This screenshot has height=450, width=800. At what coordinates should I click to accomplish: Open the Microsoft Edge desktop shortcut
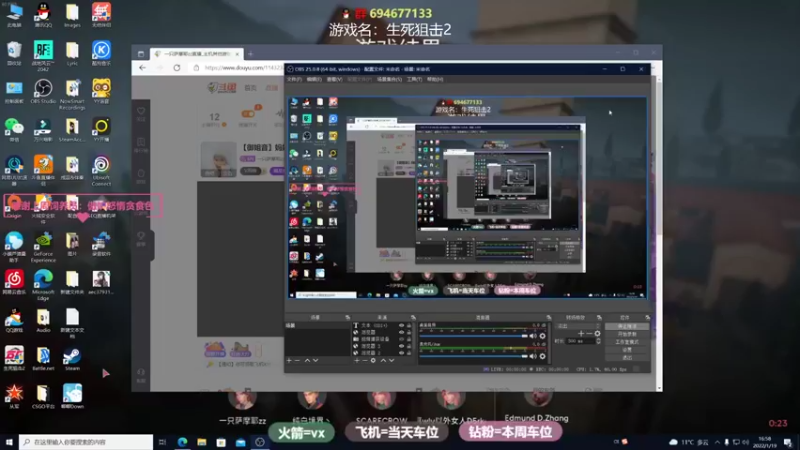click(43, 284)
